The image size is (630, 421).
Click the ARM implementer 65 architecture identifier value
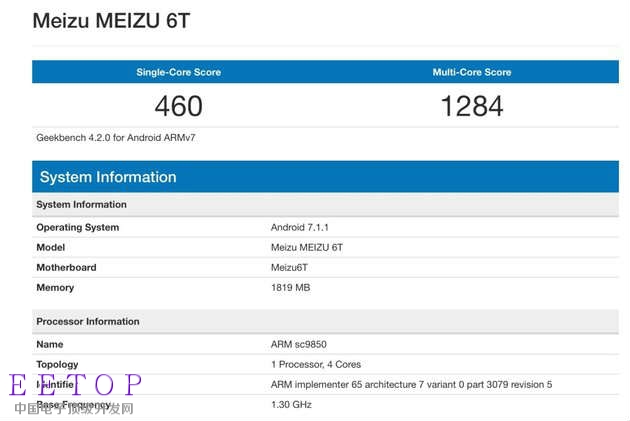[411, 384]
